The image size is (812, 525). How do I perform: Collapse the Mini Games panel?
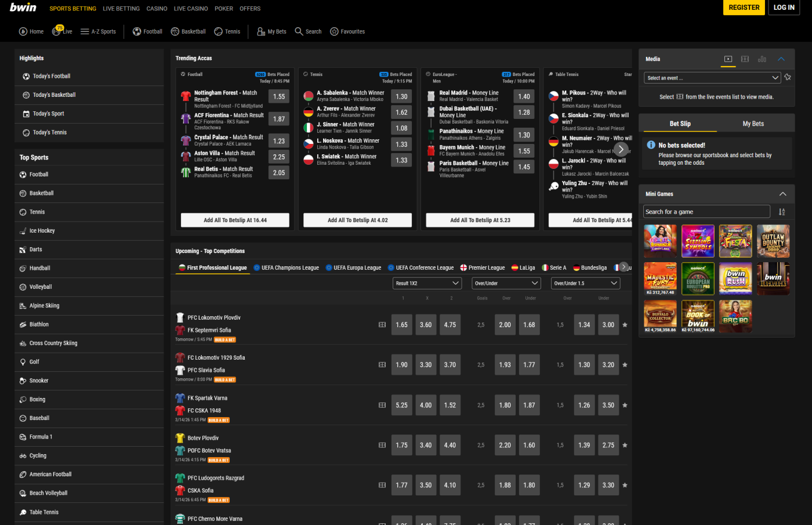[781, 194]
